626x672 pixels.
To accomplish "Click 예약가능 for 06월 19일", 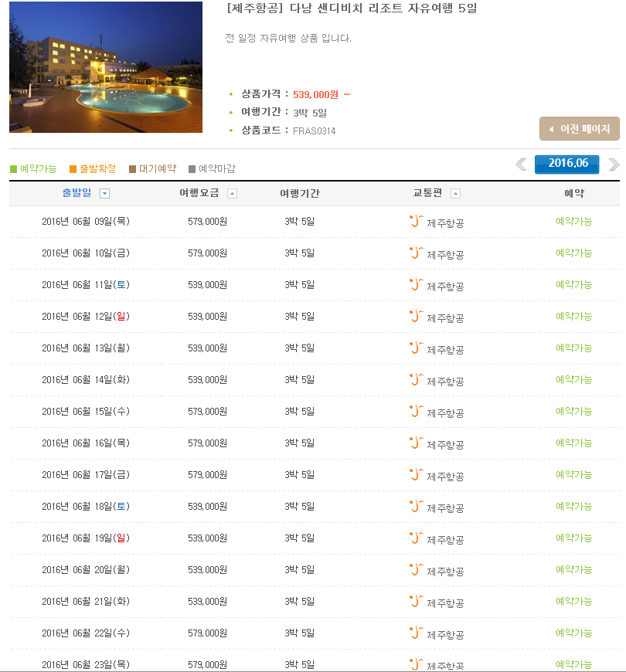I will pyautogui.click(x=573, y=538).
